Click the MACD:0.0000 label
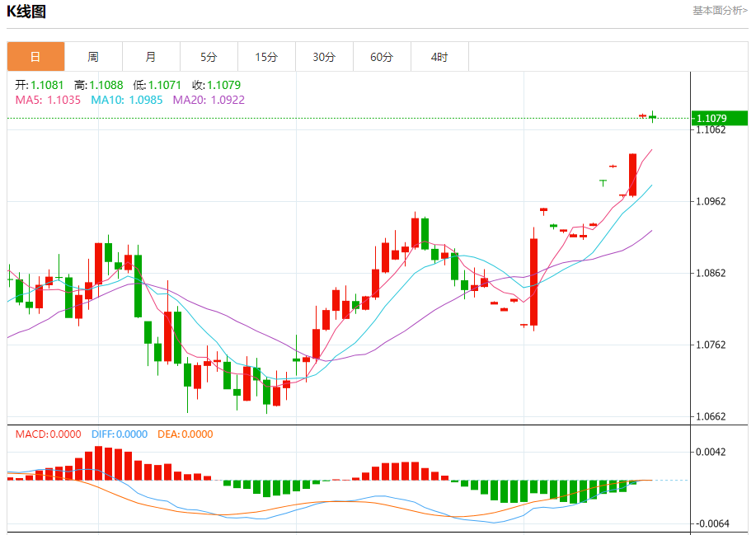 click(x=48, y=434)
